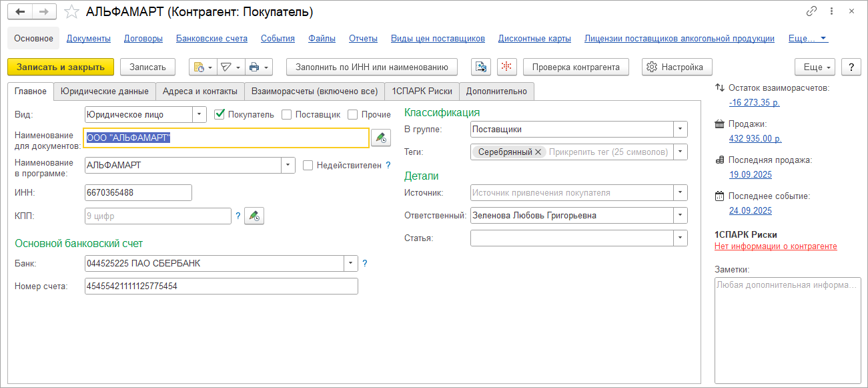Switch to the Юридические данные tab

(x=105, y=91)
